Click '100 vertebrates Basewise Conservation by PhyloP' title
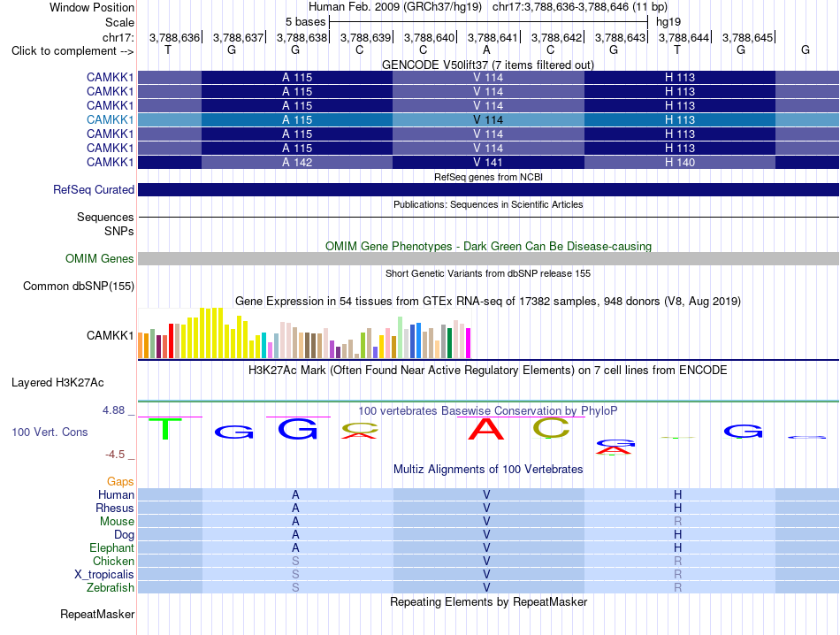The height and width of the screenshot is (635, 840). coord(488,411)
